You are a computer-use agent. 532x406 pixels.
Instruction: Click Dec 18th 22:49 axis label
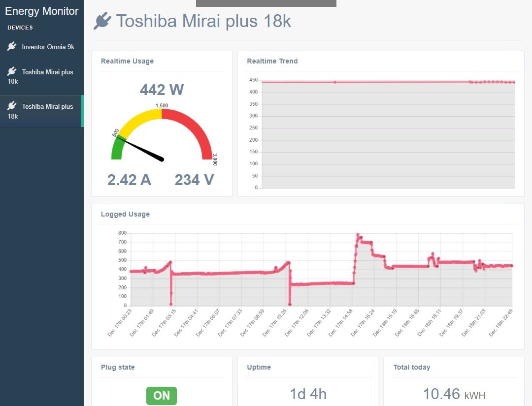pyautogui.click(x=500, y=323)
